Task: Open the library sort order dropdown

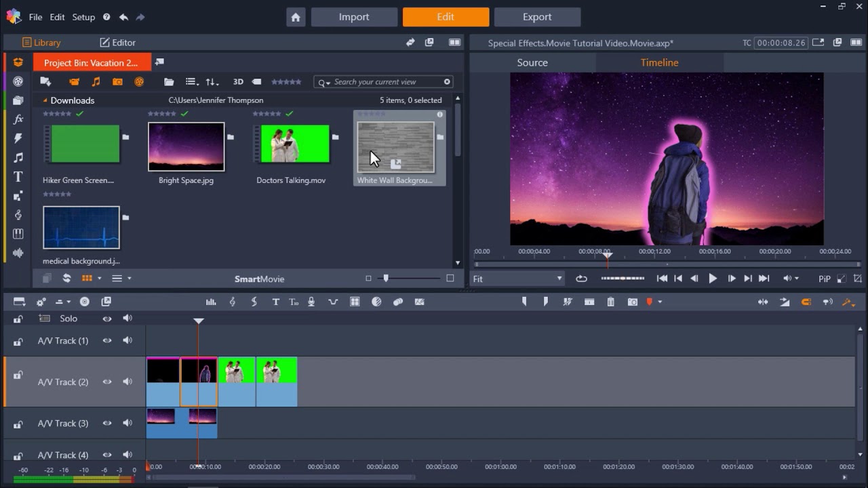Action: [212, 82]
